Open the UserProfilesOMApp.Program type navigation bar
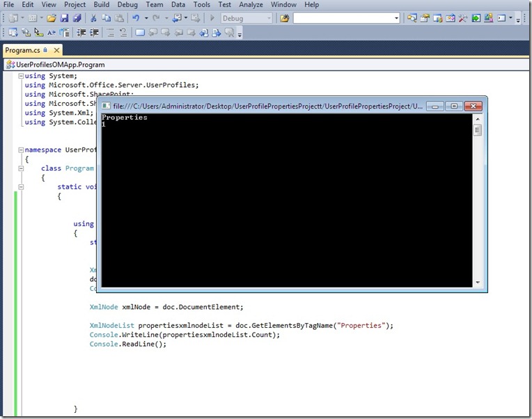This screenshot has width=532, height=419. (56, 65)
